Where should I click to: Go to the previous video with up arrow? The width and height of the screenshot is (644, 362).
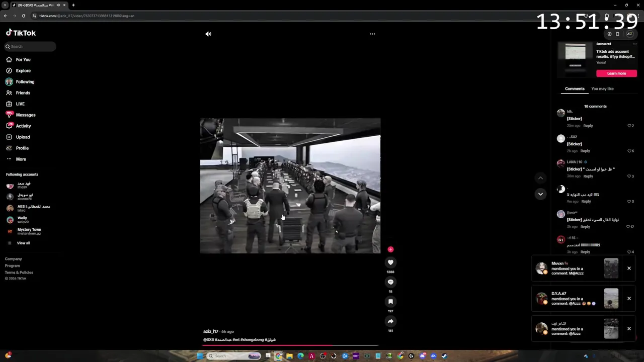click(540, 177)
